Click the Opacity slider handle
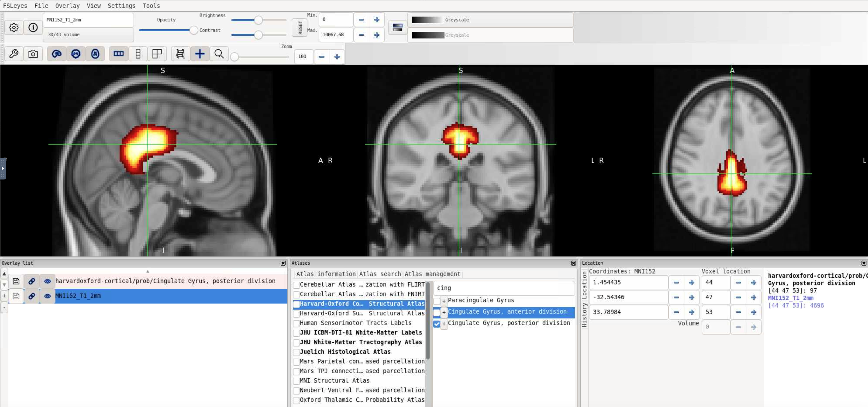This screenshot has height=407, width=868. (x=193, y=30)
